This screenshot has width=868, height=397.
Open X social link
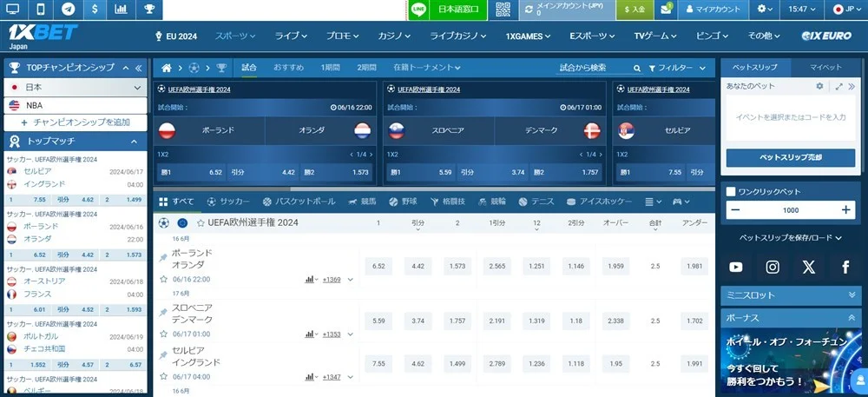pyautogui.click(x=809, y=268)
